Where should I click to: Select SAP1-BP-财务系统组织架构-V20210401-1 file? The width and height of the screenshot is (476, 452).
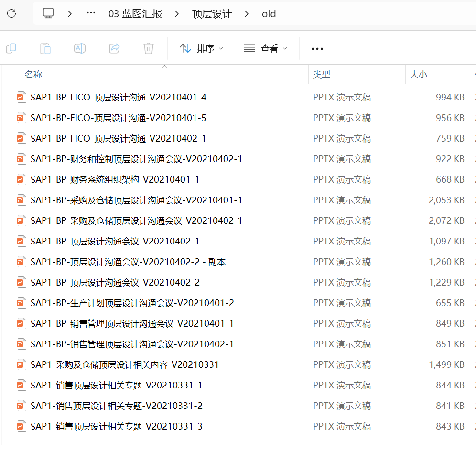[115, 179]
